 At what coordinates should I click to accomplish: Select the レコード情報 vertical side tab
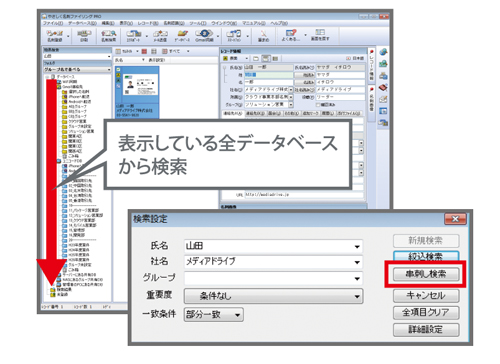371,65
